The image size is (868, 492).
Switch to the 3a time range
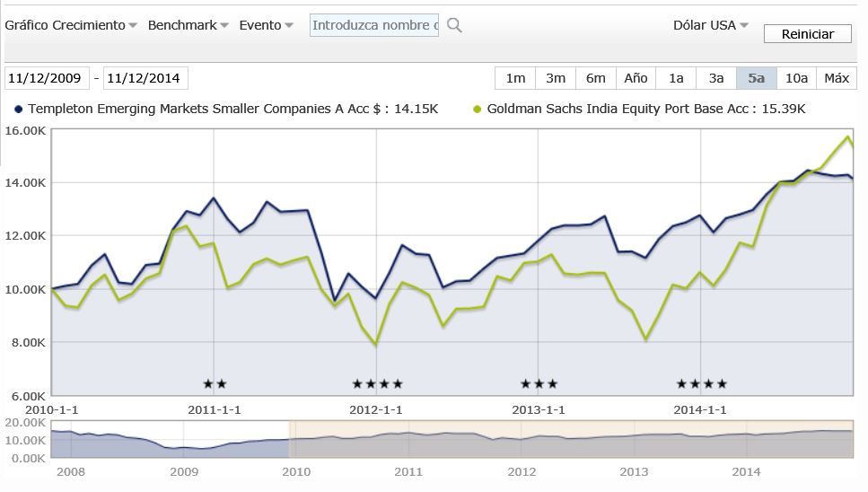(715, 78)
